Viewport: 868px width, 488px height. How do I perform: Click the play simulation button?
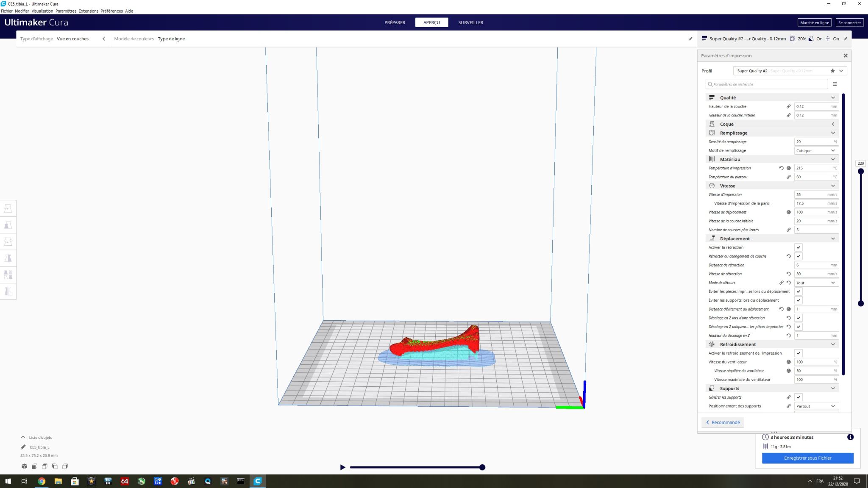click(342, 467)
